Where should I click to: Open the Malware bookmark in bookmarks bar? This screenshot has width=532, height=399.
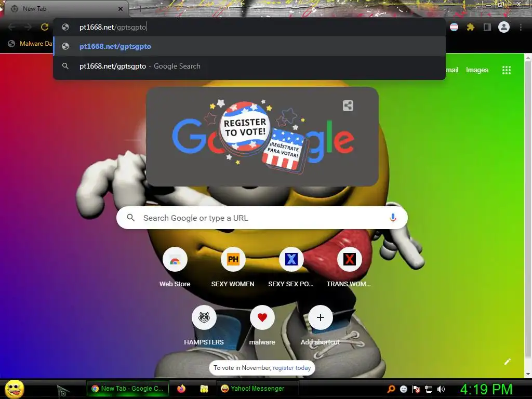pos(31,44)
